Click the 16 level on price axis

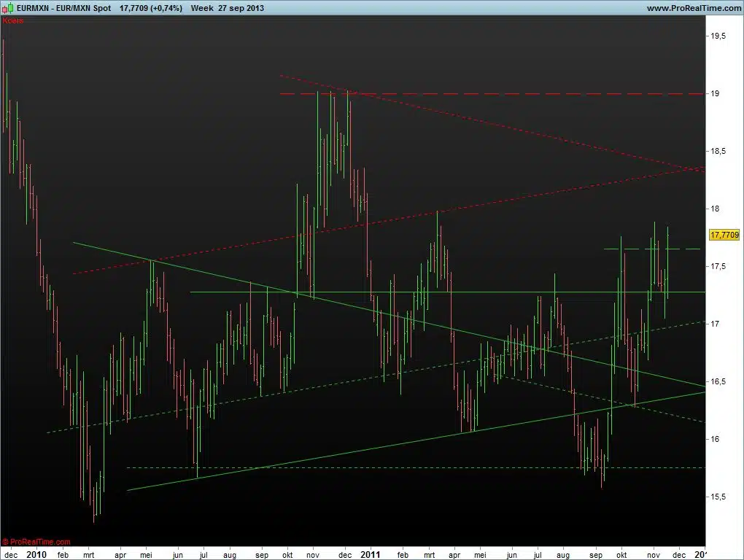click(x=716, y=438)
